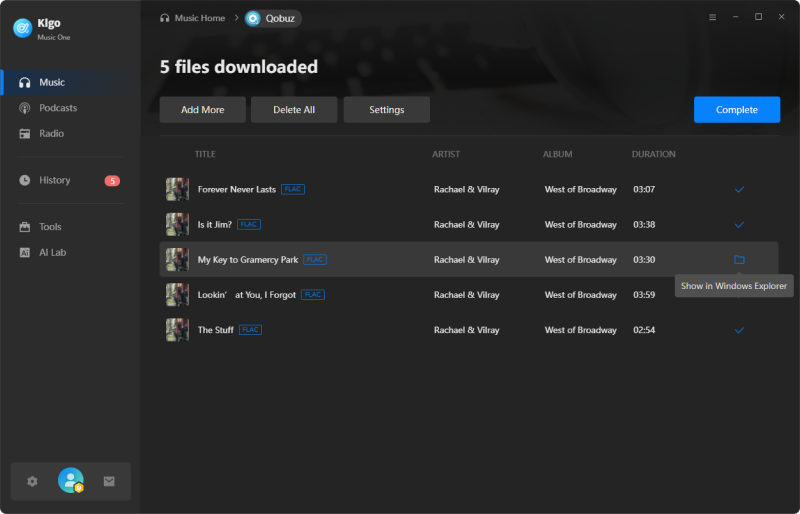Click the Add More button
The height and width of the screenshot is (514, 800).
point(203,110)
